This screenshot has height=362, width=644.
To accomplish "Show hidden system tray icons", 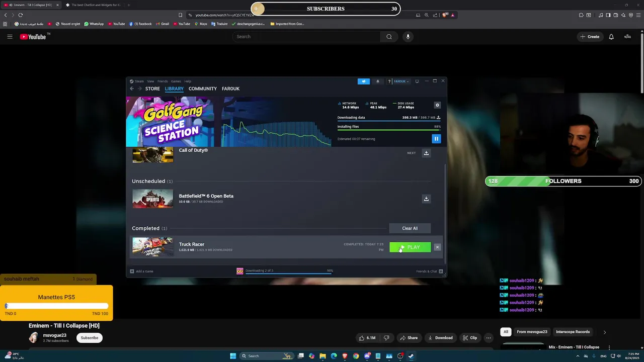I will click(x=578, y=356).
